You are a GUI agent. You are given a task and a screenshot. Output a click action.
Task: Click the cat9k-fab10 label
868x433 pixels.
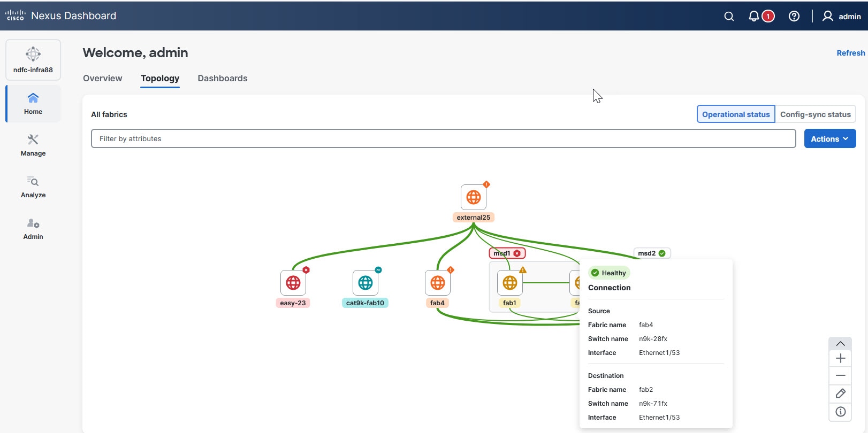[x=365, y=303]
